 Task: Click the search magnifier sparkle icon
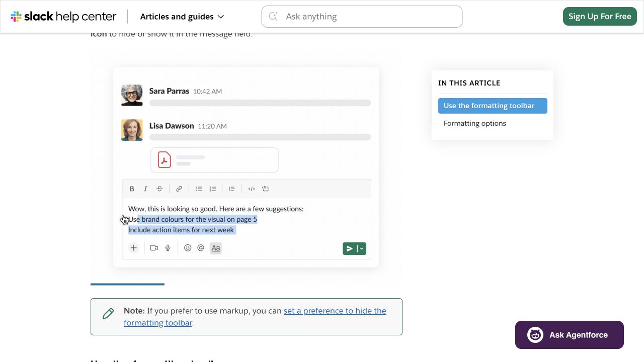tap(273, 17)
